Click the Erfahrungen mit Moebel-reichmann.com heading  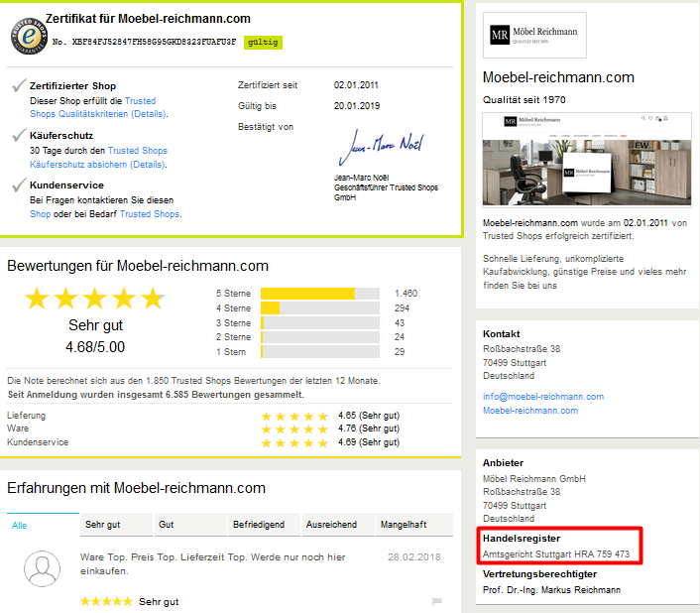[x=136, y=488]
